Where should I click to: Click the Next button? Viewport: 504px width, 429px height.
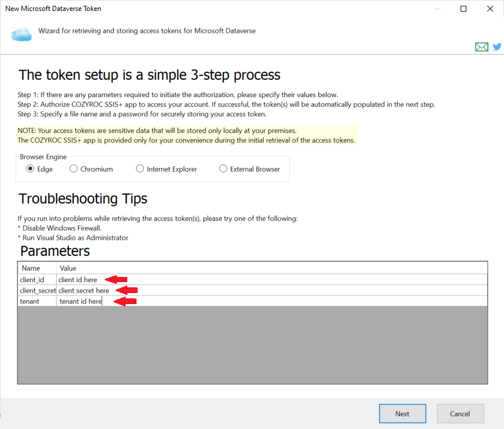pos(402,413)
